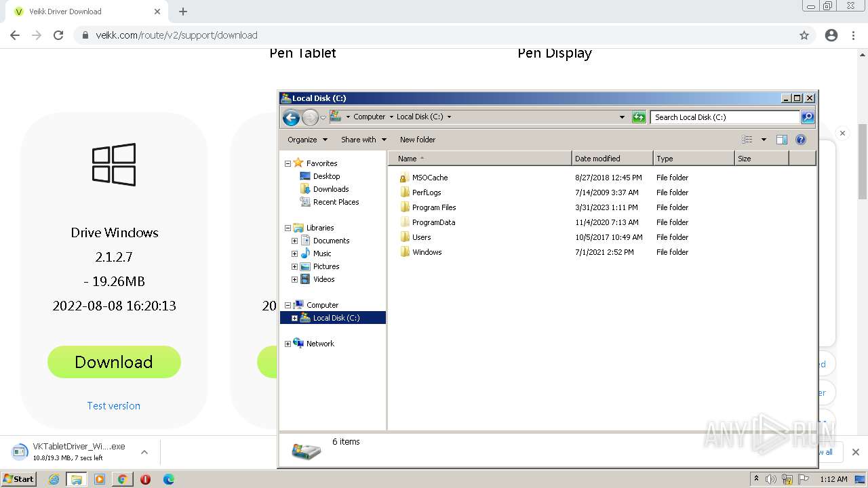The image size is (868, 488).
Task: Select the MSOCache folder
Action: 430,178
